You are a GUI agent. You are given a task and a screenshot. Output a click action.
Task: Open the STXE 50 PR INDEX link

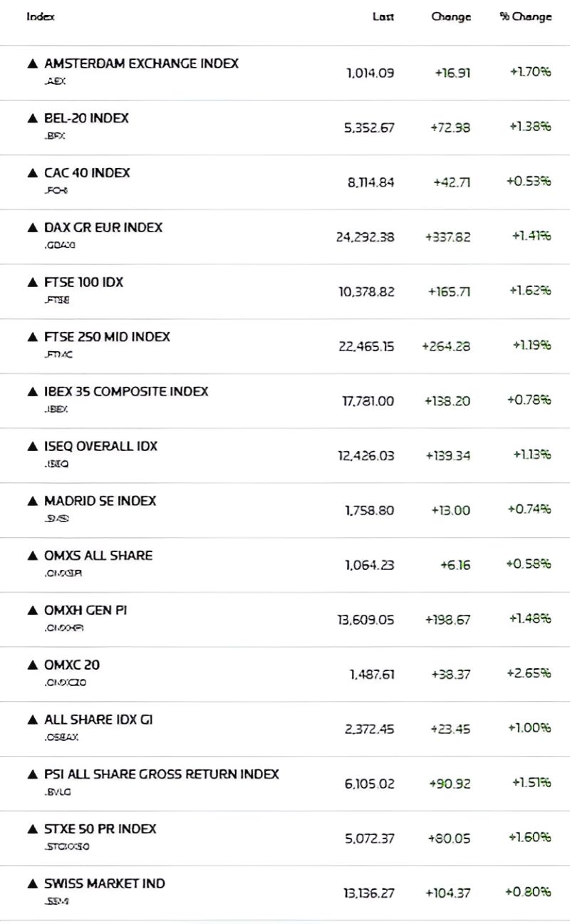tap(100, 829)
